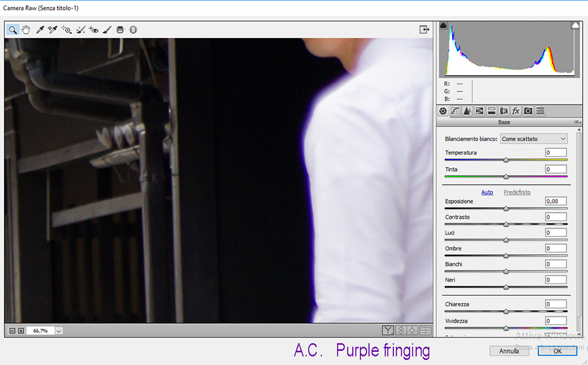Viewport: 588px width, 365px height.
Task: Click the Luci value field
Action: (556, 232)
